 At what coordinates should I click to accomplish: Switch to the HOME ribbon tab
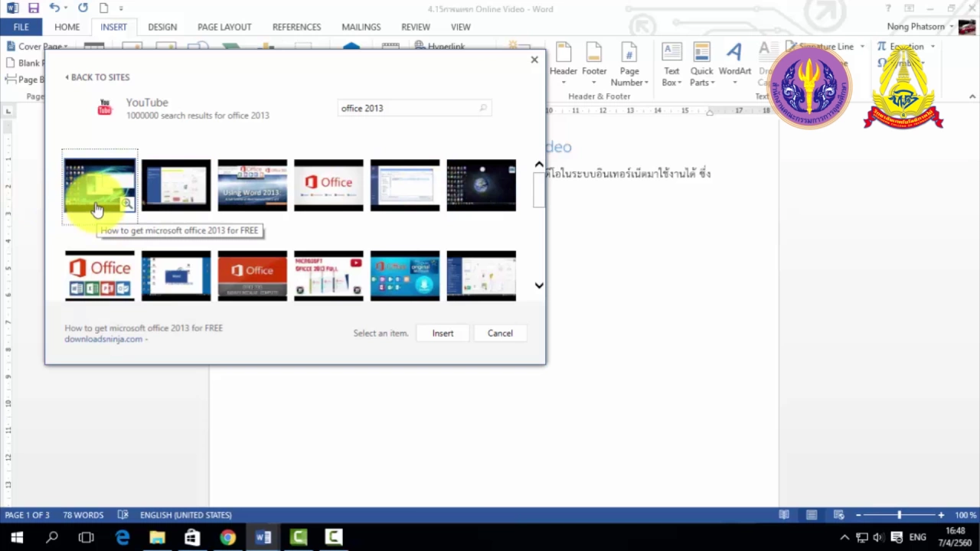67,27
